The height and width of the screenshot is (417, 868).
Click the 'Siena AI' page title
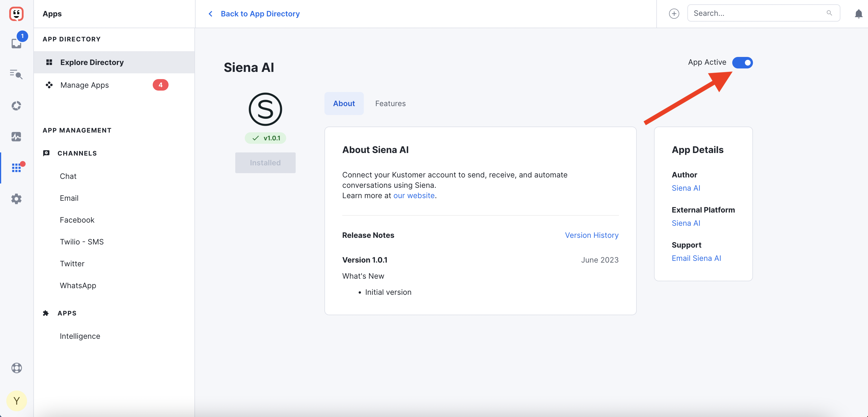click(x=249, y=67)
